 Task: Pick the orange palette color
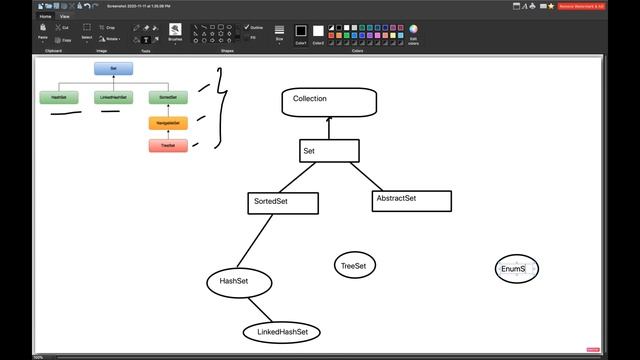[x=339, y=36]
